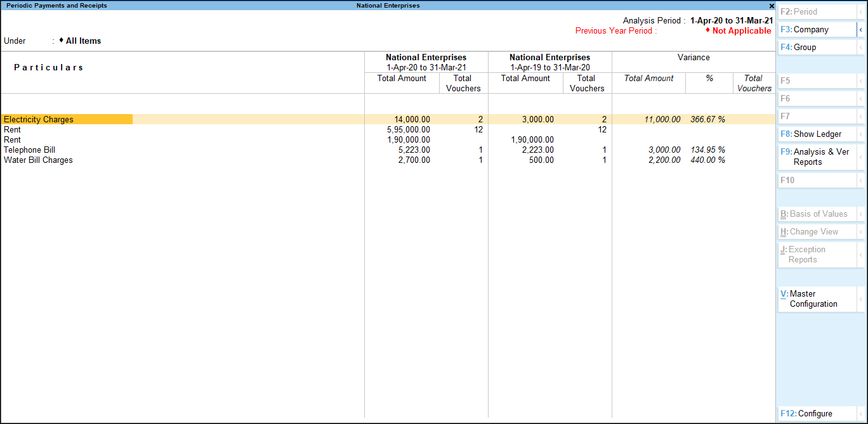The image size is (868, 424).
Task: Open F9 Analysis & Ver Reports
Action: [x=818, y=157]
